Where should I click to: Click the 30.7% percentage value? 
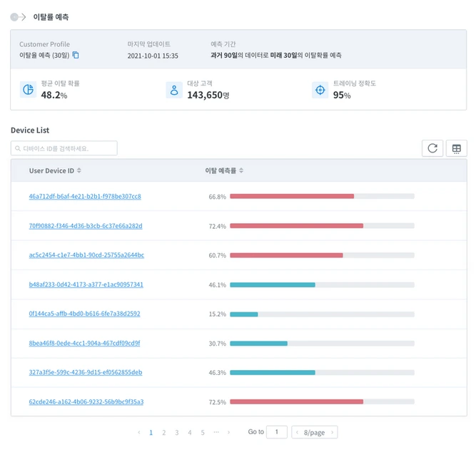[x=218, y=344]
